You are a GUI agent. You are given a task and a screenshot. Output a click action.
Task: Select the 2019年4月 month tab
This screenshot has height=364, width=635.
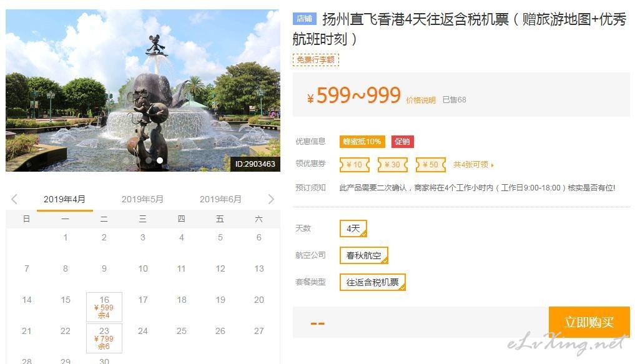click(x=64, y=199)
